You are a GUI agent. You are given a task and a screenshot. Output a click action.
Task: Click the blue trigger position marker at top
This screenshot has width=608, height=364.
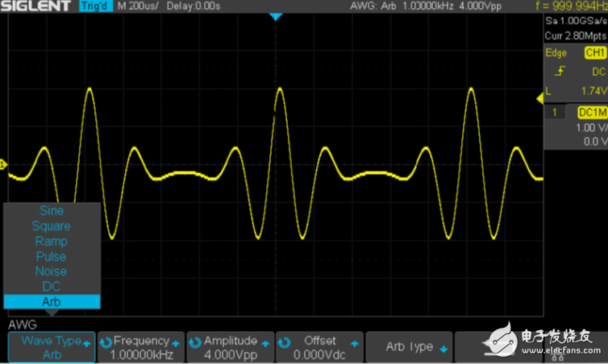point(276,17)
